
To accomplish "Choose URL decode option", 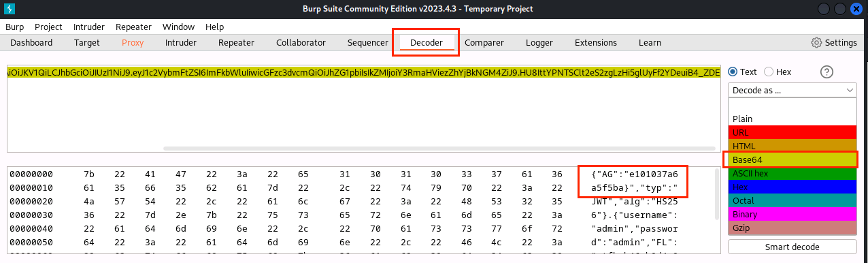I will (792, 132).
